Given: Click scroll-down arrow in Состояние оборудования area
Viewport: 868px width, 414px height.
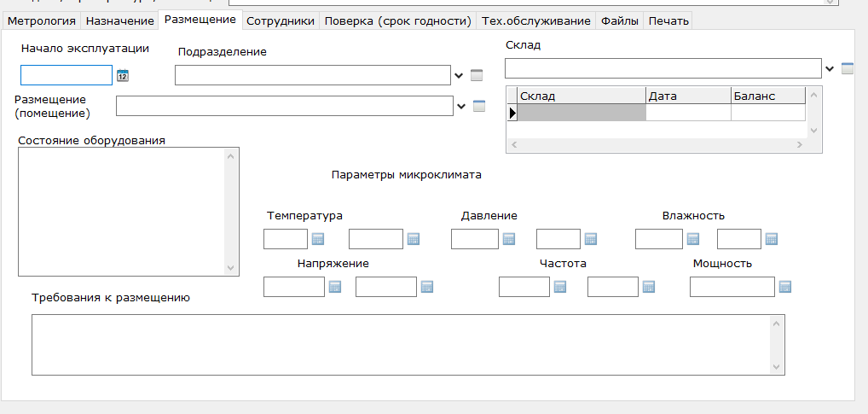Looking at the screenshot, I should tap(231, 268).
